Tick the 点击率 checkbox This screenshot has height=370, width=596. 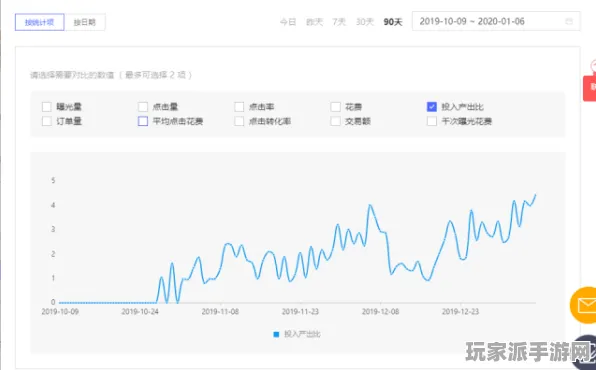239,107
